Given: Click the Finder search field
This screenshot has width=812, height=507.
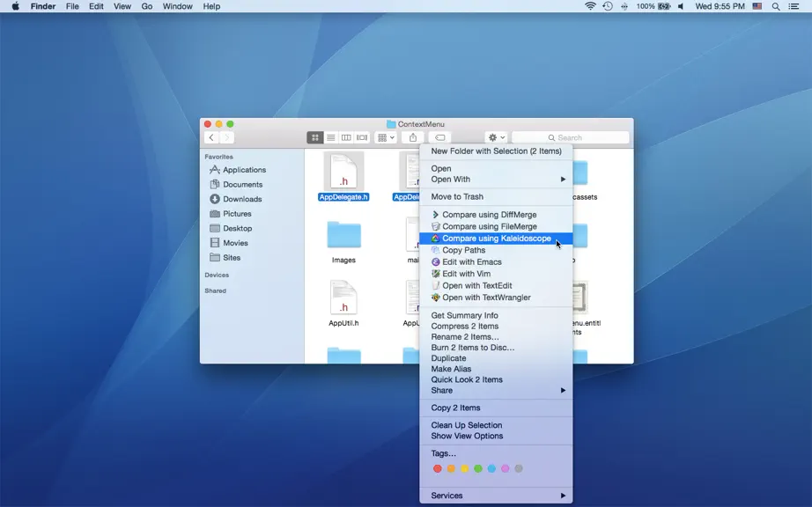Looking at the screenshot, I should click(x=570, y=137).
